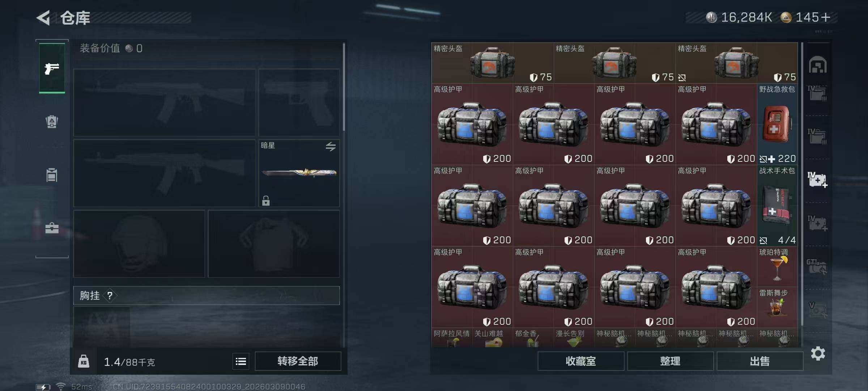Image resolution: width=868 pixels, height=391 pixels.
Task: Click the 出售 sell button
Action: click(x=760, y=361)
